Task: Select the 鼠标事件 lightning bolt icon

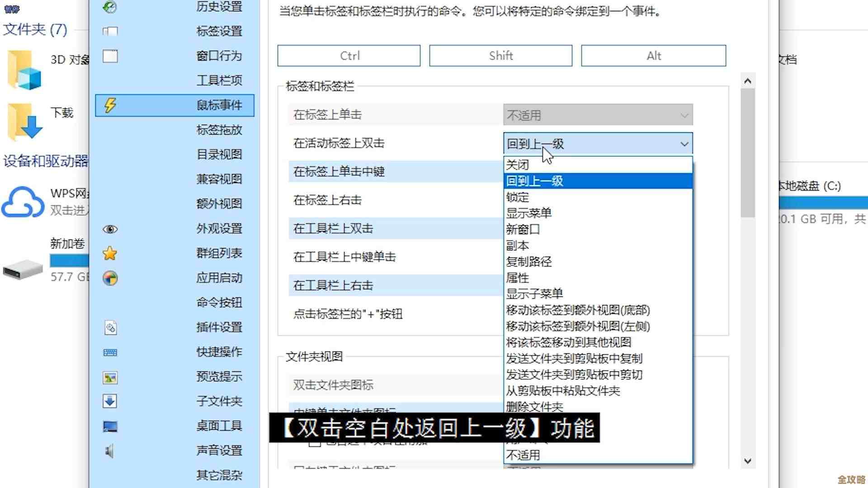Action: tap(109, 105)
